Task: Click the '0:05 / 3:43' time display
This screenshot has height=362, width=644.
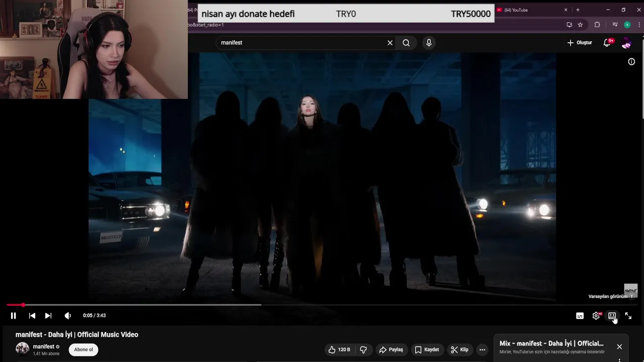Action: (94, 316)
